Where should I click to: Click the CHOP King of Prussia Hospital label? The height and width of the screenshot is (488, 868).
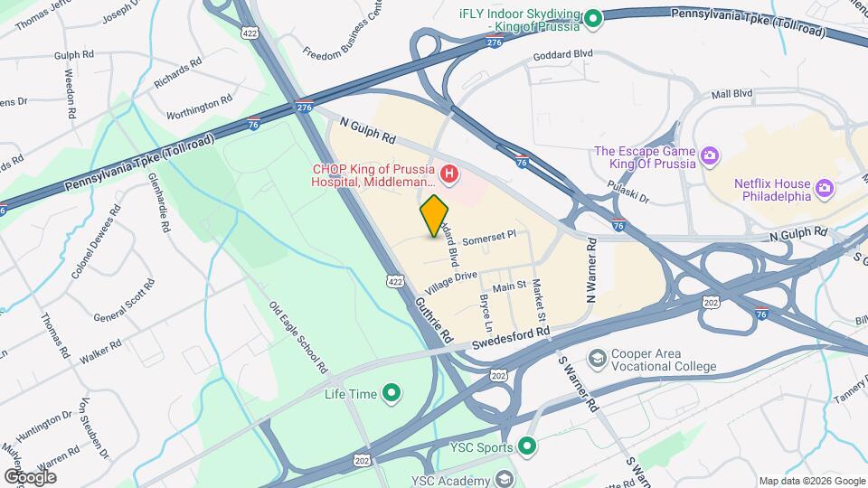tap(373, 175)
